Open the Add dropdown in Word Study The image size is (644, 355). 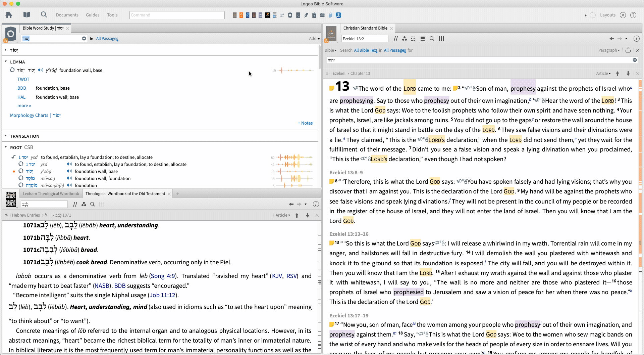coord(314,39)
